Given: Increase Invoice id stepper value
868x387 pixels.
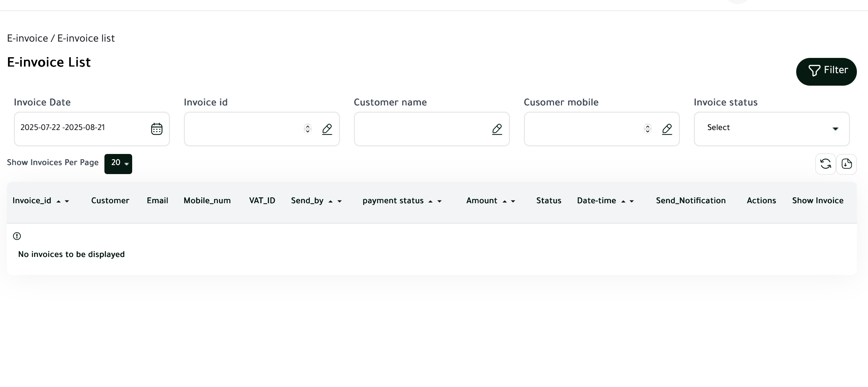Looking at the screenshot, I should [x=307, y=127].
